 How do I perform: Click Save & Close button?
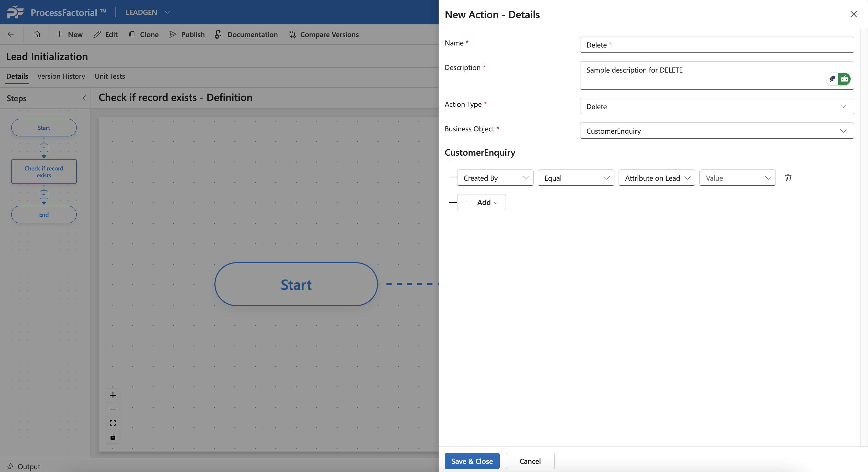472,461
